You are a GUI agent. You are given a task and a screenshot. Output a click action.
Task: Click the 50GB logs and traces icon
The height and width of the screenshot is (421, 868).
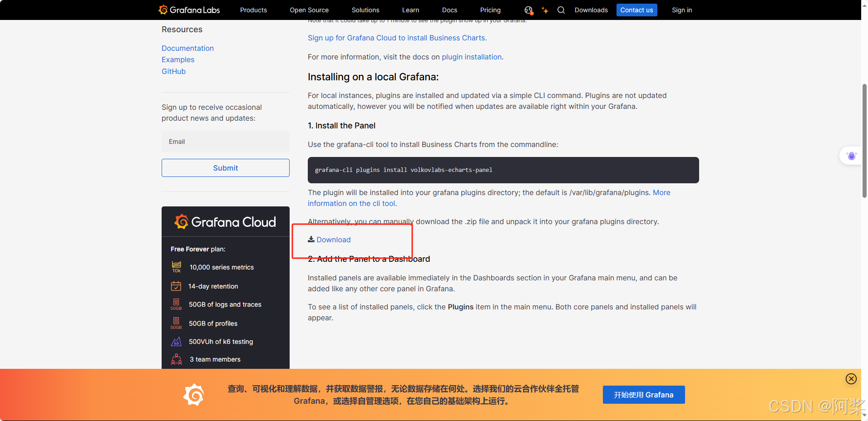click(x=176, y=304)
